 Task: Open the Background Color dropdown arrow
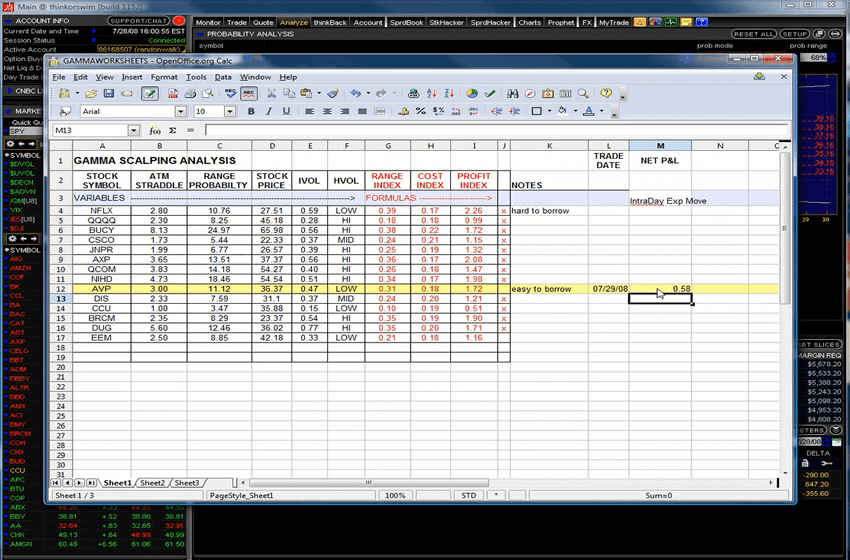point(575,111)
